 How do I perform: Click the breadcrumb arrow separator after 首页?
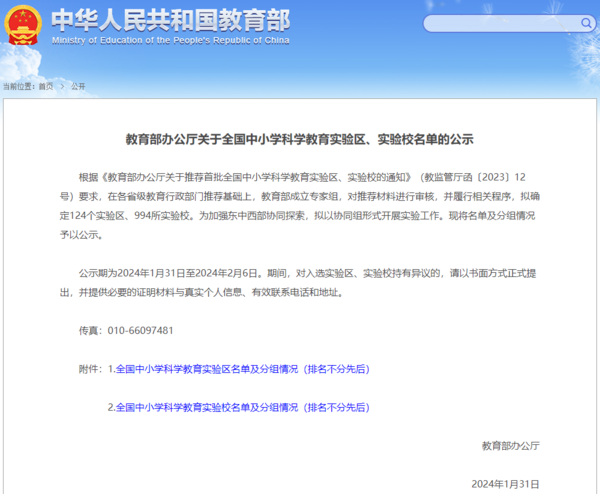point(62,86)
